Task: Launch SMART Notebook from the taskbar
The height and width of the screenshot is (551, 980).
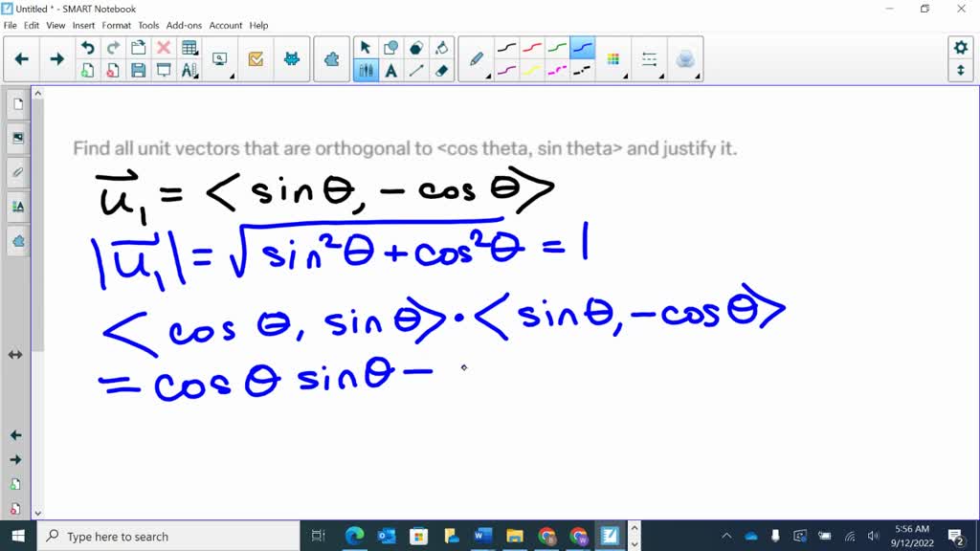Action: 609,536
